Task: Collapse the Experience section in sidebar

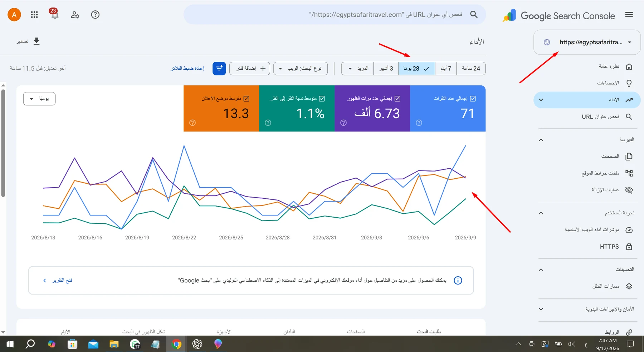Action: (541, 213)
